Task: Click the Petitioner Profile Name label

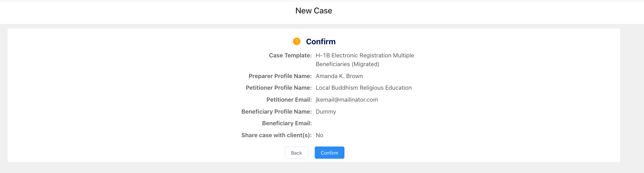Action: [278, 88]
